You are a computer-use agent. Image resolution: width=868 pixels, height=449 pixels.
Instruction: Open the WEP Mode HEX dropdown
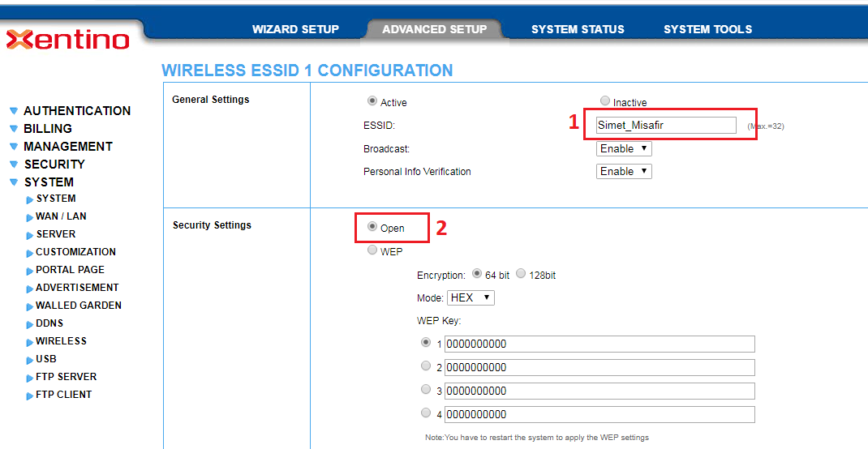[x=471, y=298]
